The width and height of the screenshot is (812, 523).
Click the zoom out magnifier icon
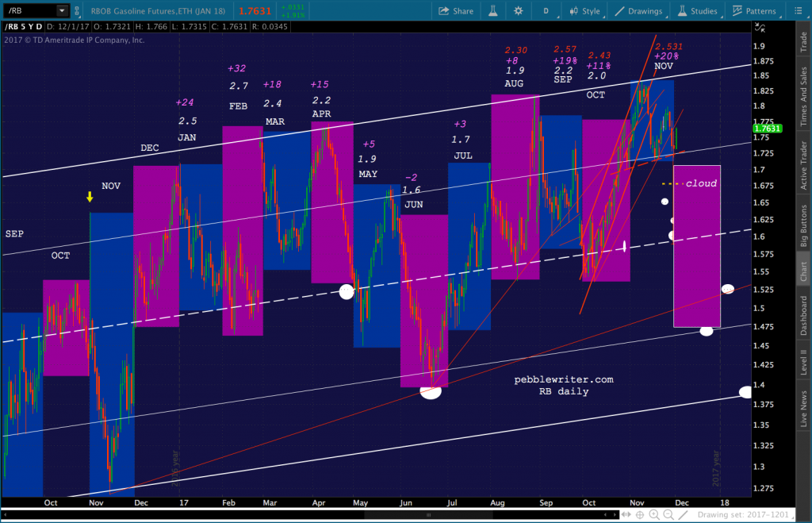pos(668,515)
